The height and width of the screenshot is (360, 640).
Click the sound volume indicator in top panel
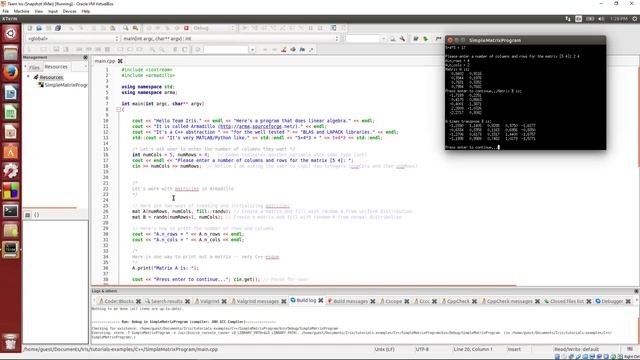pyautogui.click(x=601, y=19)
